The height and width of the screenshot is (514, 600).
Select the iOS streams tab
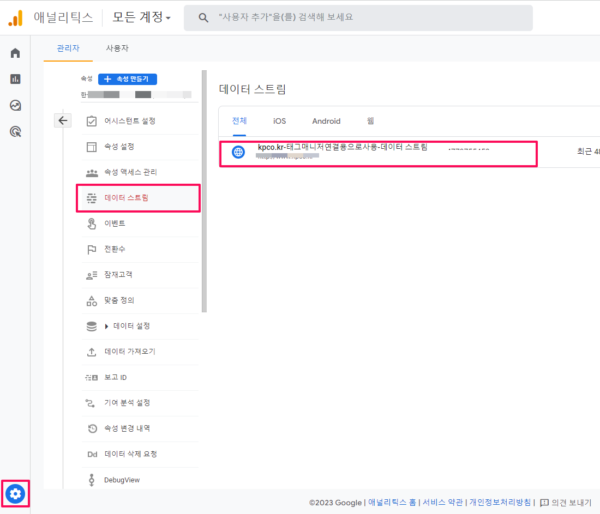click(x=279, y=121)
